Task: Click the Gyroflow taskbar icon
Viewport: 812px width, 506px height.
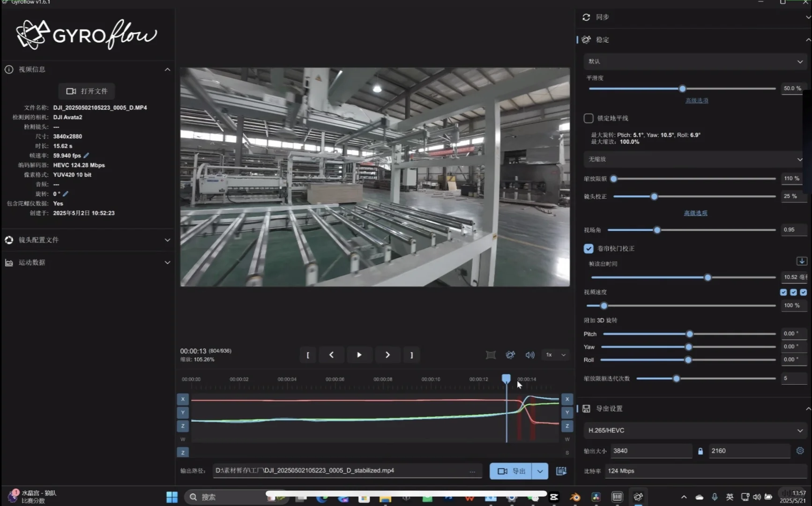Action: [x=638, y=497]
